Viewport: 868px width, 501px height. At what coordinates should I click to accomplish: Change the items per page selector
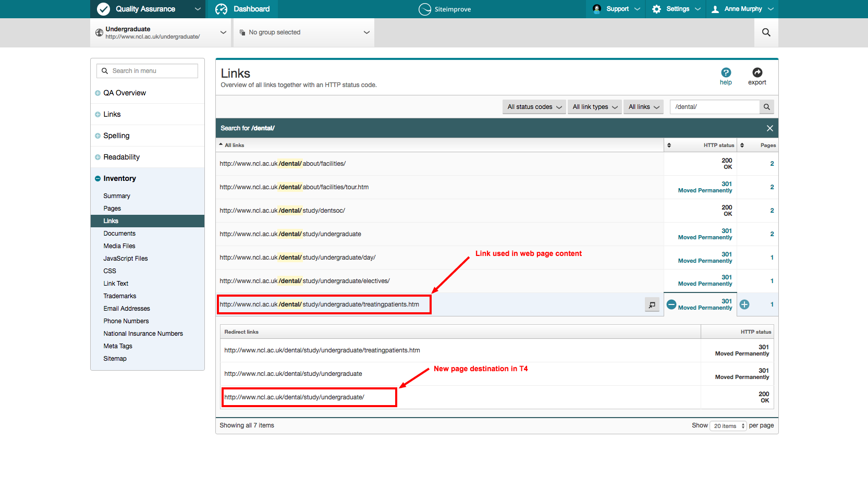pos(728,426)
